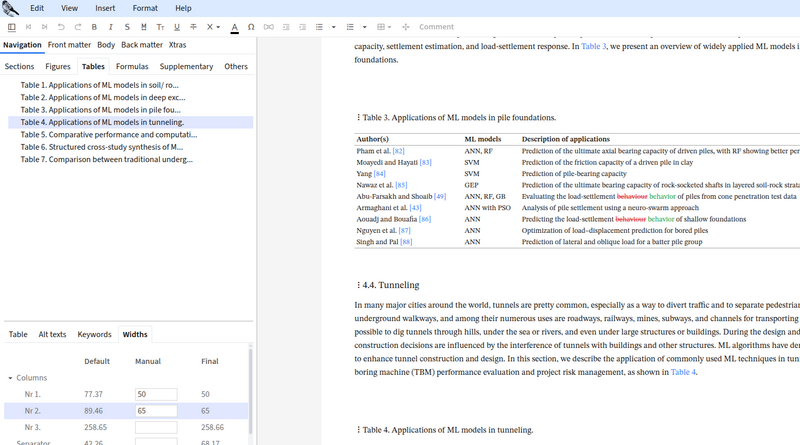The width and height of the screenshot is (800, 445).
Task: Follow the Table 3 link in paragraph
Action: 594,46
